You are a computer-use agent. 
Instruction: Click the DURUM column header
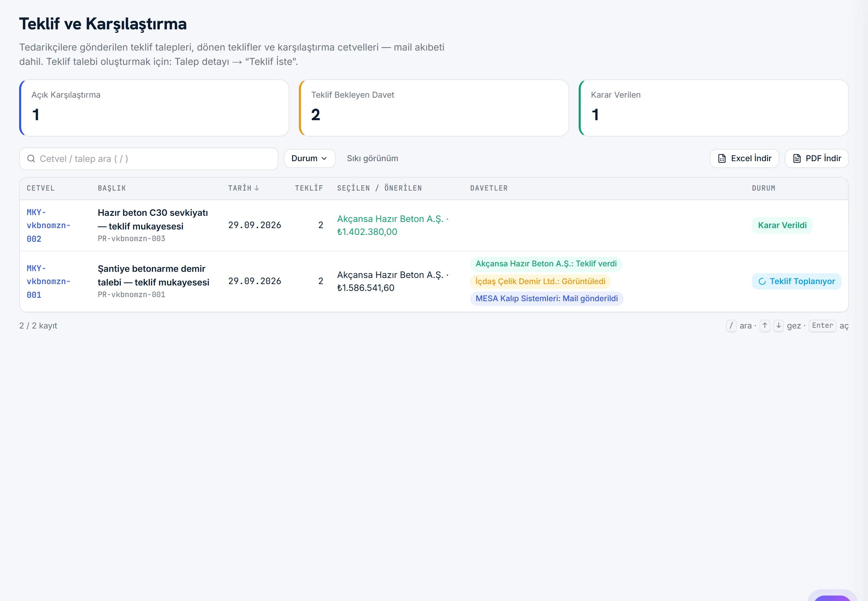point(763,188)
